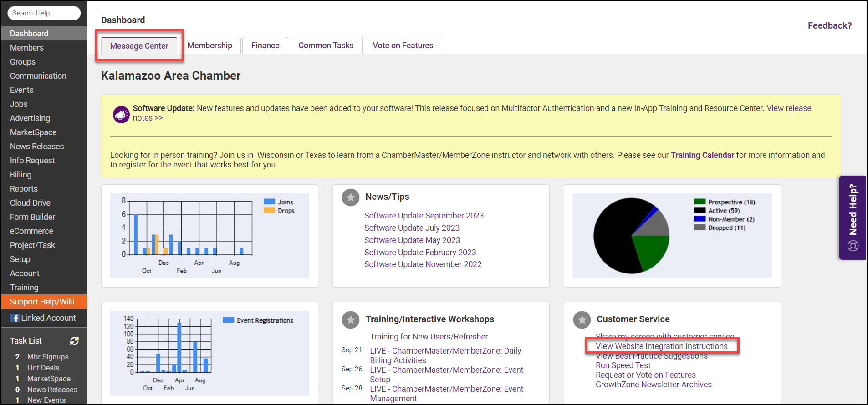
Task: Click the lifebuoy icon on Need Help tab
Action: click(853, 246)
